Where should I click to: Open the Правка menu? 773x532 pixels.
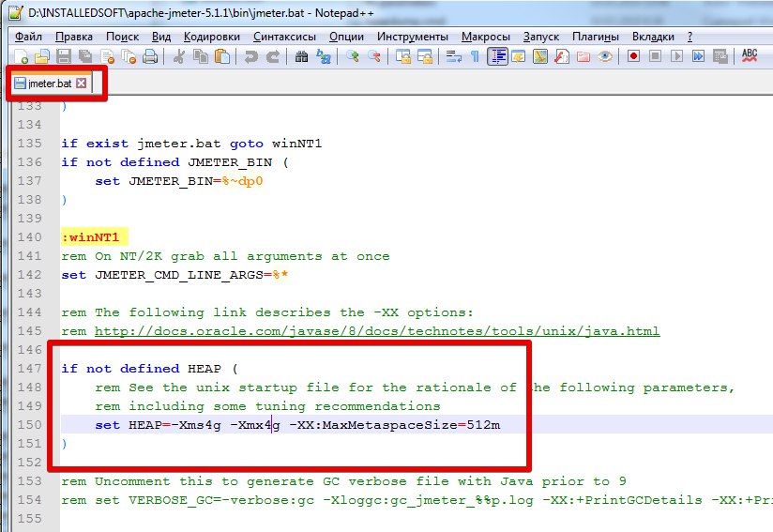click(x=74, y=37)
